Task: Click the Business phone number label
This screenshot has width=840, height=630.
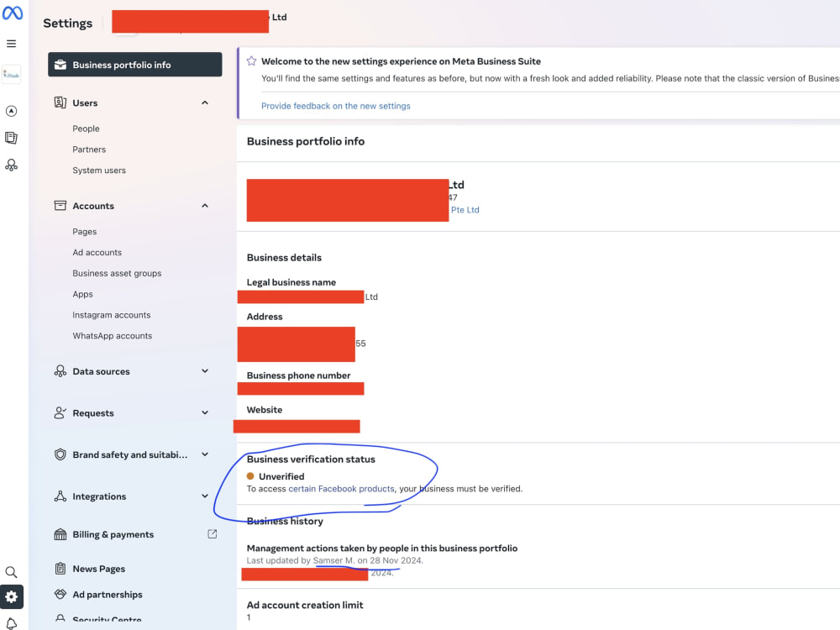Action: pyautogui.click(x=299, y=375)
